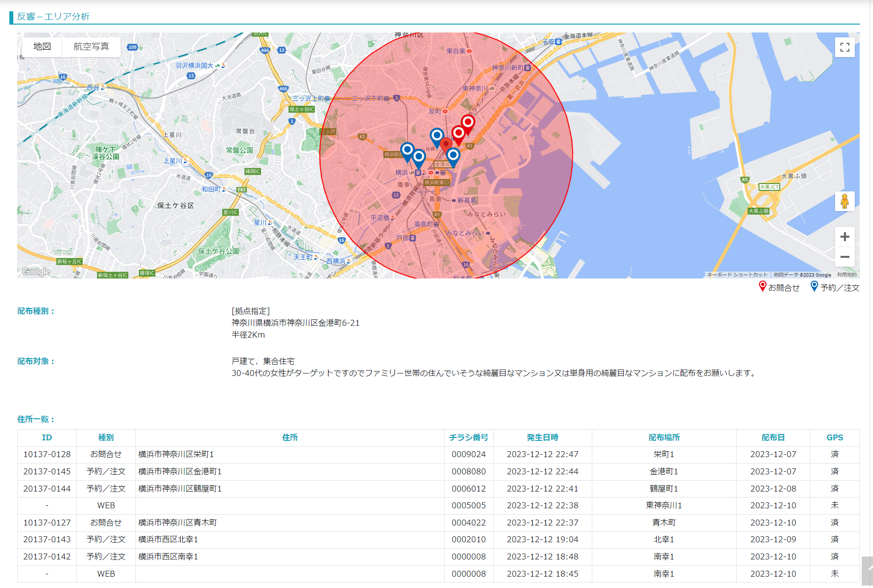Click the 発生日時 column header
Viewport: 873px width, 588px height.
[x=543, y=438]
